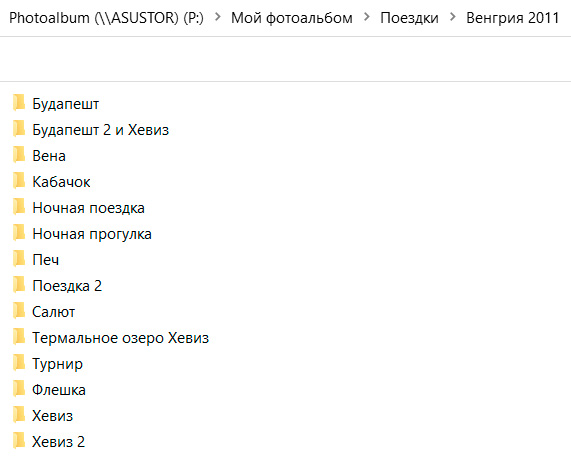Expand chevron after Поездки breadcrumb

453,17
